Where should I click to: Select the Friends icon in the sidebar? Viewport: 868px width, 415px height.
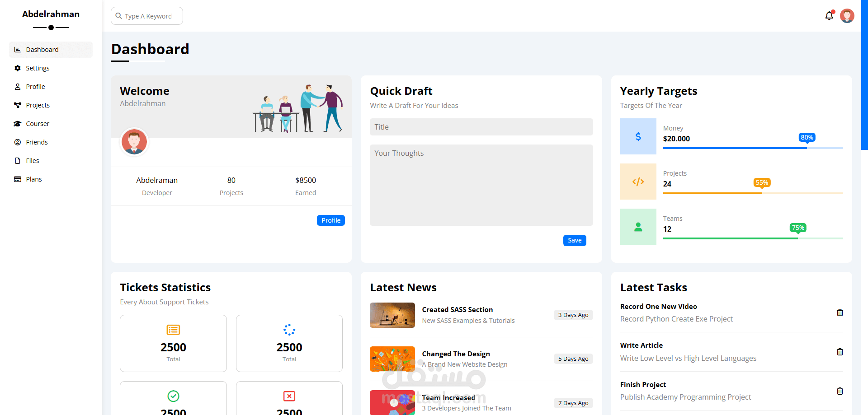(17, 142)
